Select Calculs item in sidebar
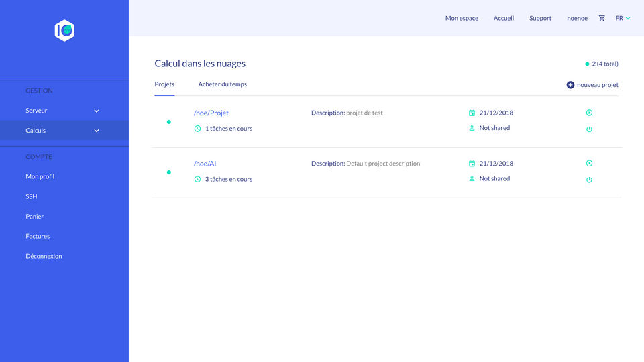This screenshot has height=362, width=644. (x=64, y=131)
